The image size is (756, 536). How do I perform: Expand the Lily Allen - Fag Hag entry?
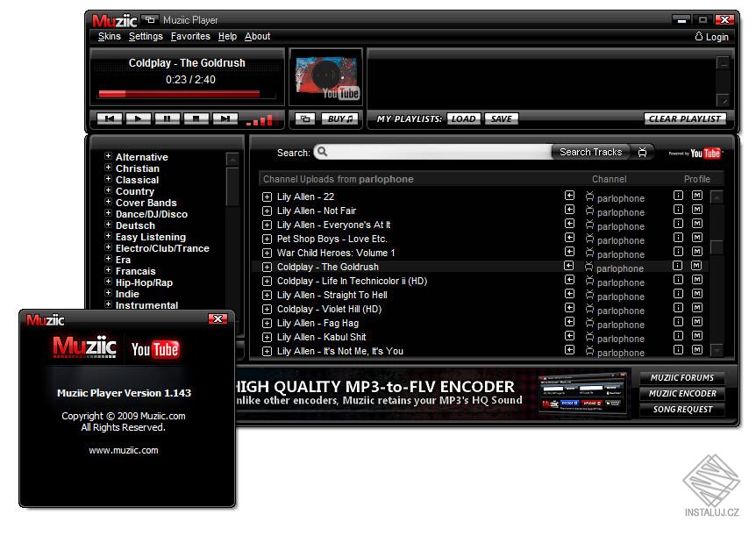pyautogui.click(x=267, y=323)
